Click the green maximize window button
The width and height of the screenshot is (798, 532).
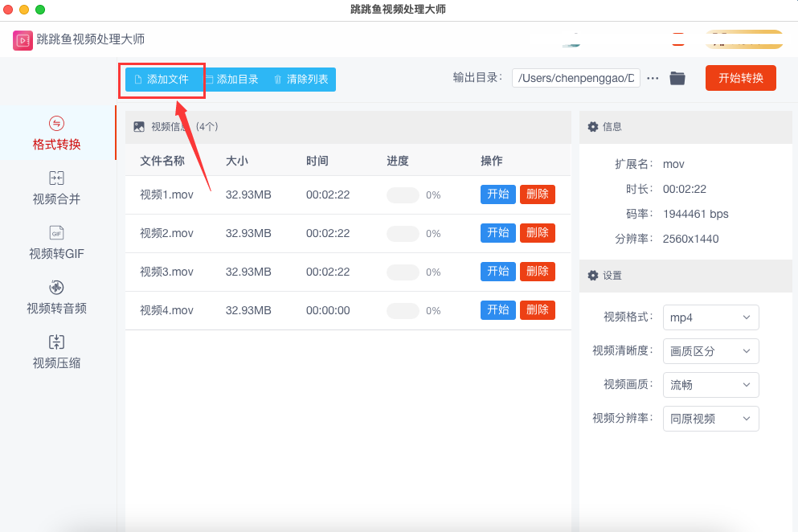coord(40,10)
